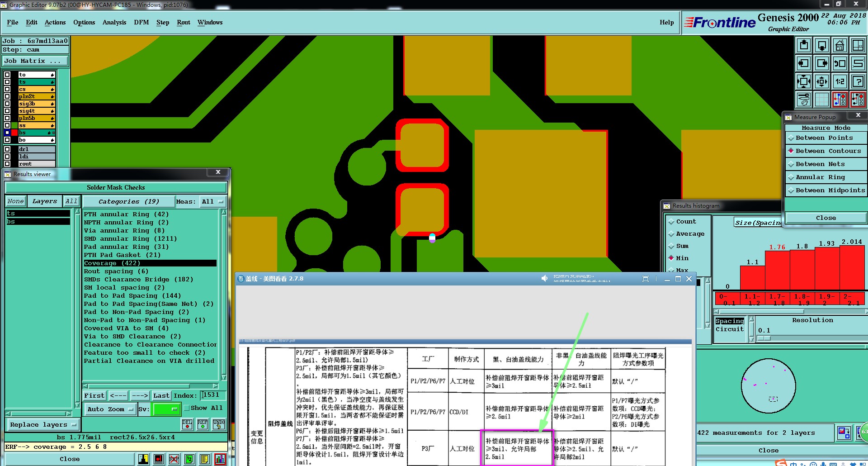Click the DEL red dot icon
The width and height of the screenshot is (868, 466).
tap(187, 424)
